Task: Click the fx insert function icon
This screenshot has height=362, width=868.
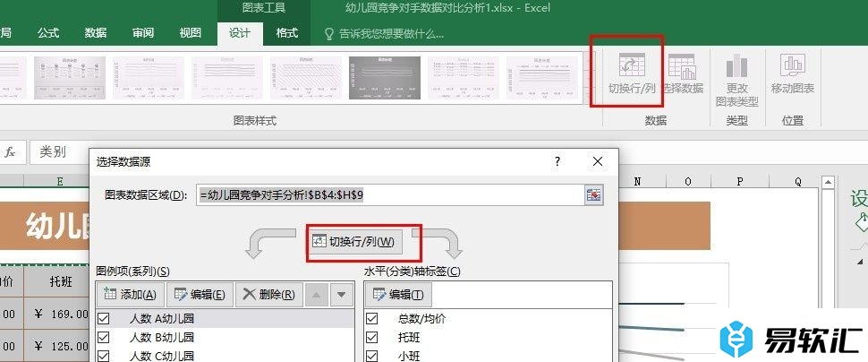Action: [x=10, y=152]
